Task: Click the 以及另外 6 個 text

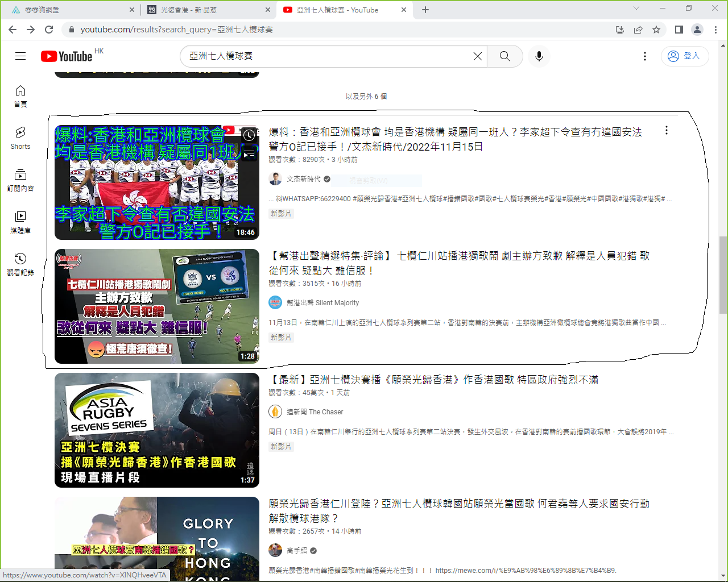Action: (366, 97)
